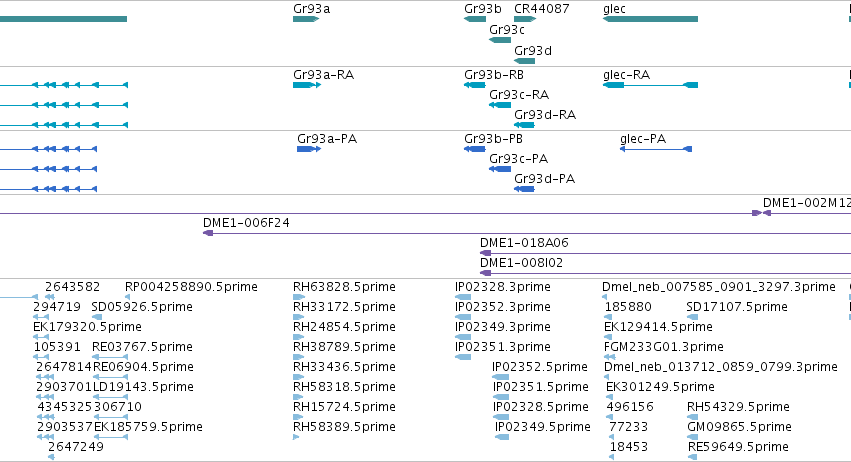
Task: Open the glec-PA feature label
Action: pos(643,139)
